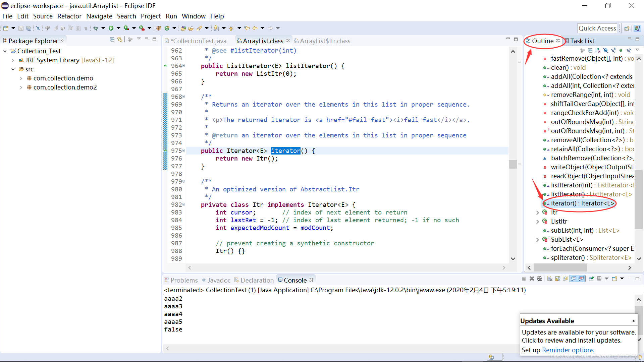Click the Debug bug icon in toolbar
644x362 pixels.
click(x=96, y=28)
